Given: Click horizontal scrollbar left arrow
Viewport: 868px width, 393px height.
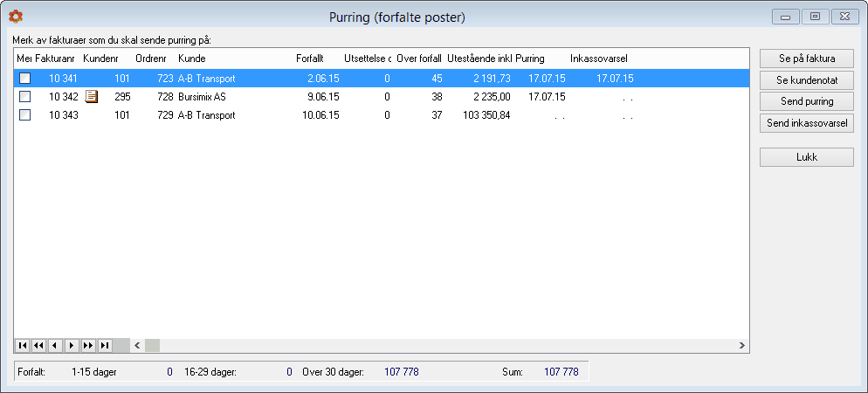Looking at the screenshot, I should 137,345.
